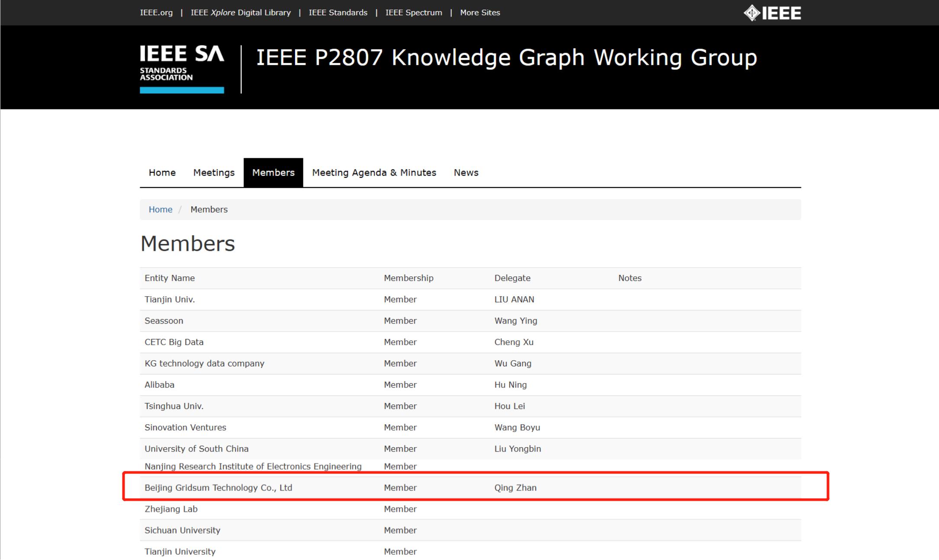
Task: Click the Delegate column header
Action: tap(512, 278)
